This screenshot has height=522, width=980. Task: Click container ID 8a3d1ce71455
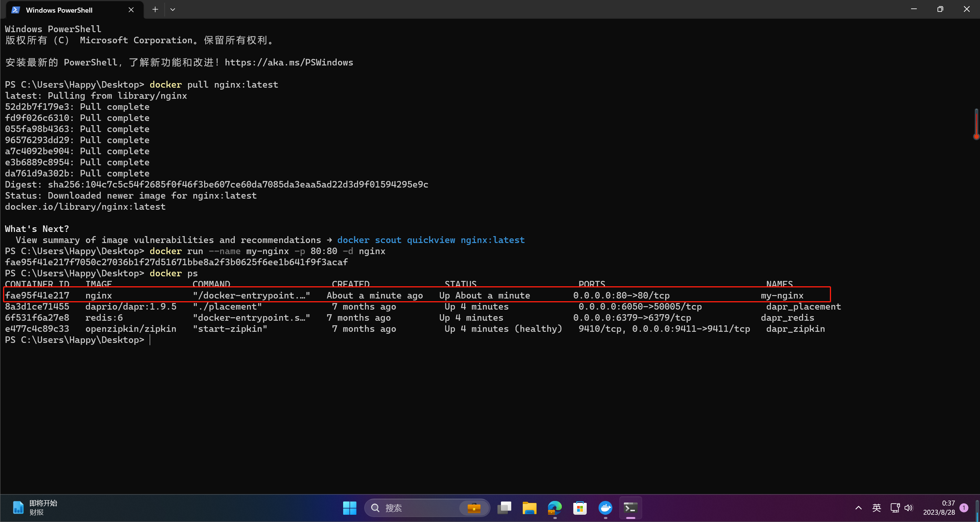pos(37,307)
